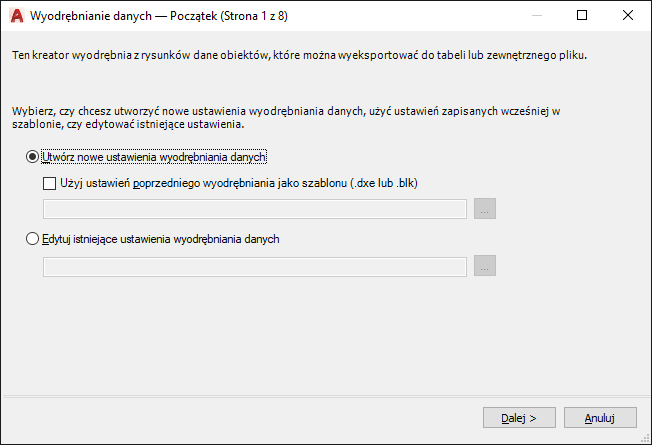Viewport: 652px width, 445px height.
Task: Maximize the data extraction wizard window
Action: coord(583,16)
